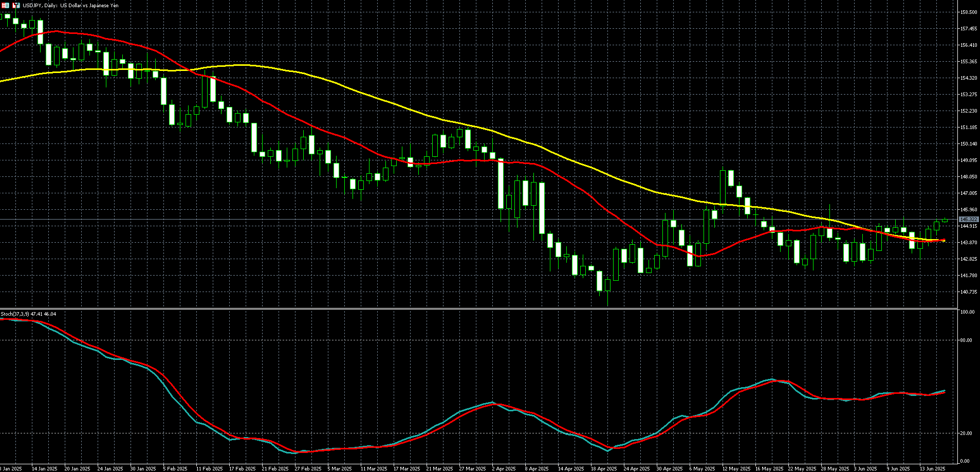980x472 pixels.
Task: Click the '28 May 2025' date label
Action: (835, 469)
